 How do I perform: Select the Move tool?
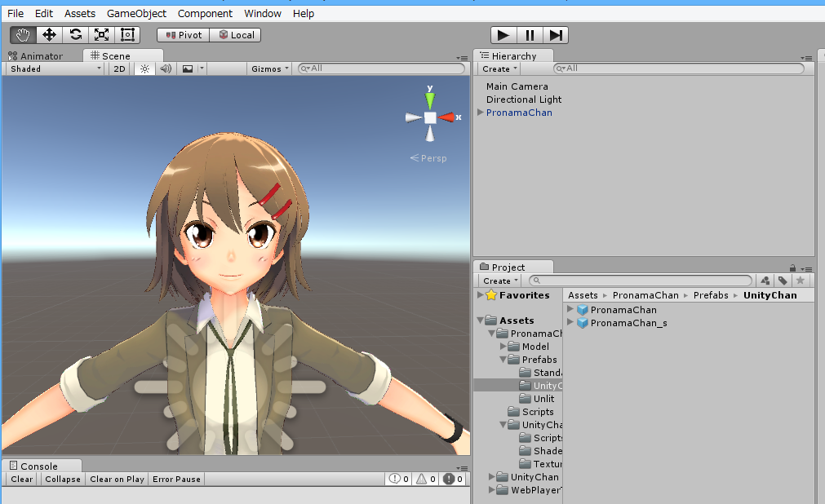[x=49, y=35]
